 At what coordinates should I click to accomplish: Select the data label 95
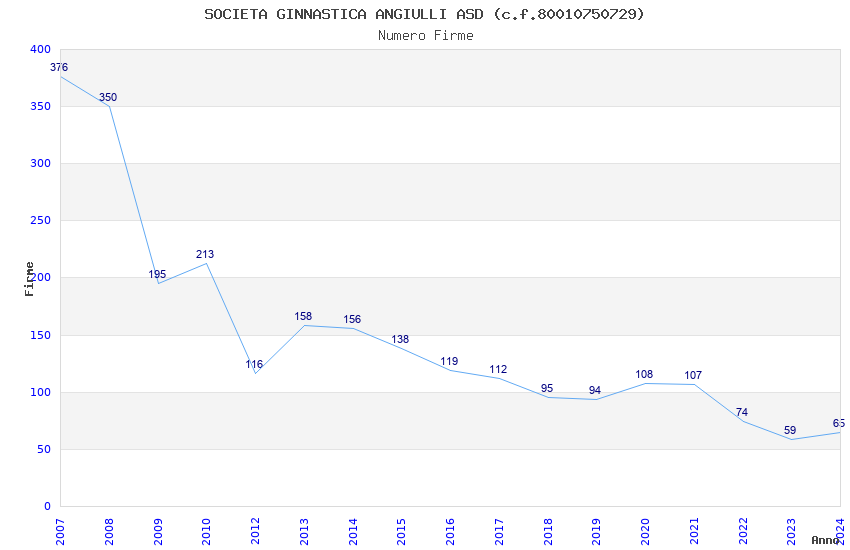tap(547, 388)
